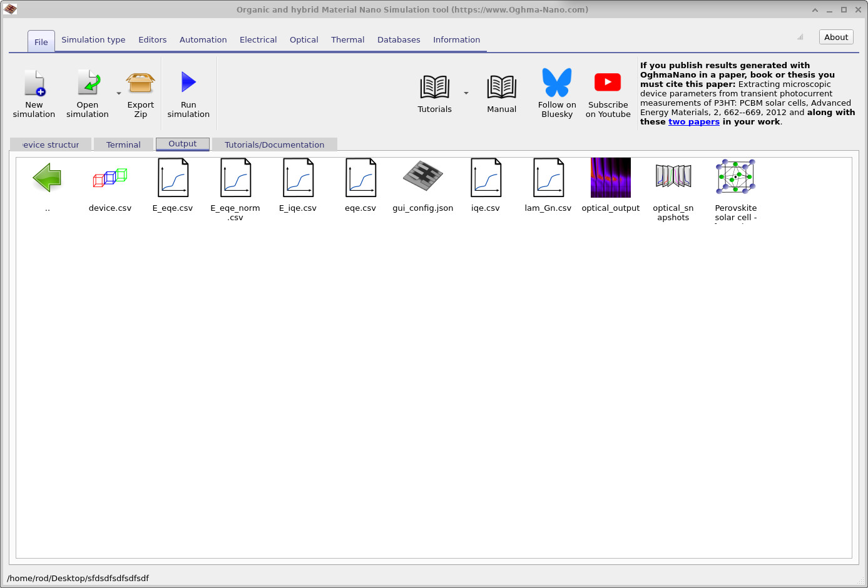This screenshot has width=868, height=588.
Task: Start the Run simulation play button
Action: pyautogui.click(x=188, y=83)
